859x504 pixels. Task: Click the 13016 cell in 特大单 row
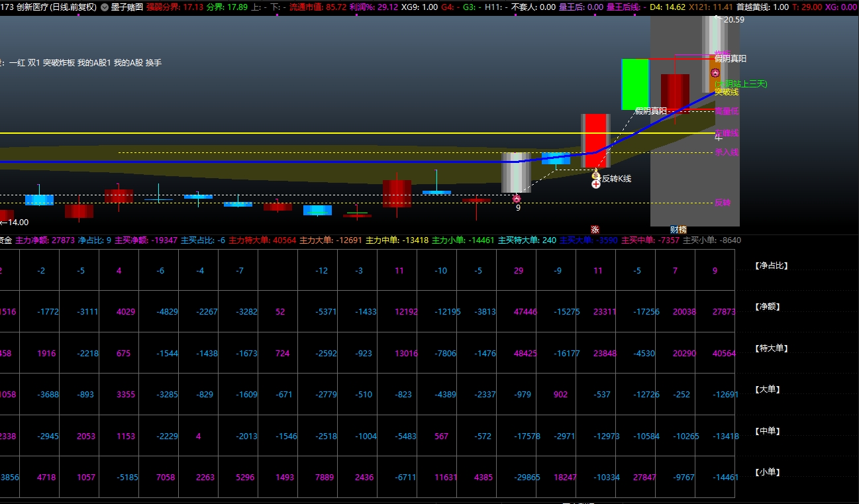tap(407, 354)
